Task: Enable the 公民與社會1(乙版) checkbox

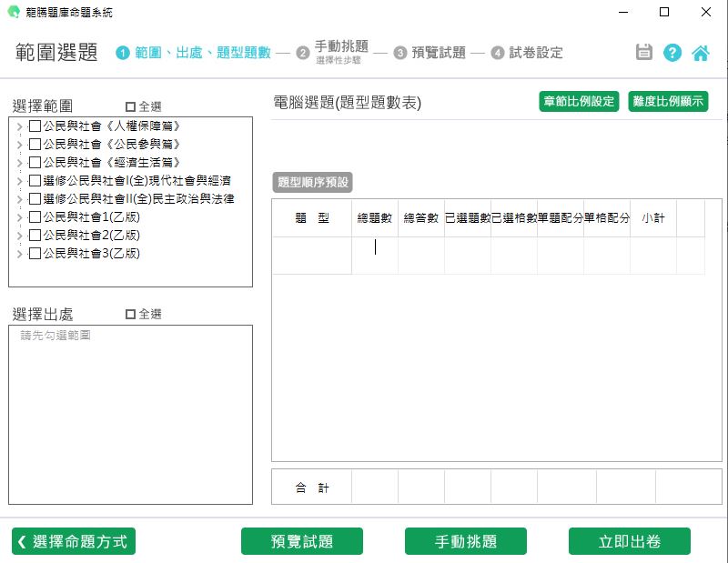Action: point(35,217)
